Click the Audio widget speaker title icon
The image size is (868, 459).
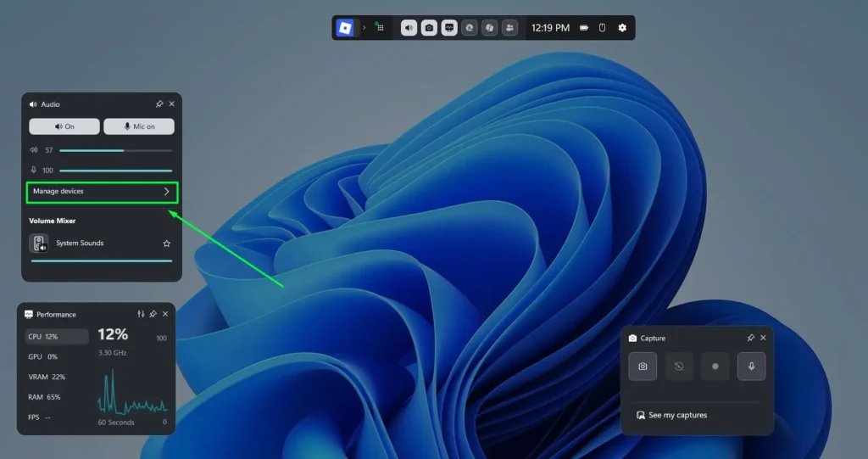pos(33,104)
